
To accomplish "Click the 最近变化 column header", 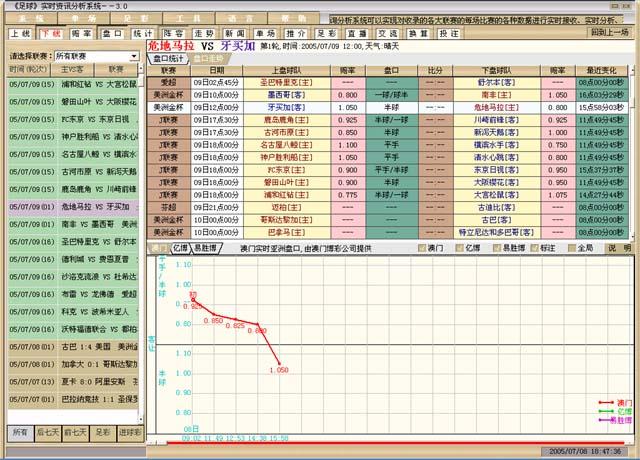I will tap(601, 70).
